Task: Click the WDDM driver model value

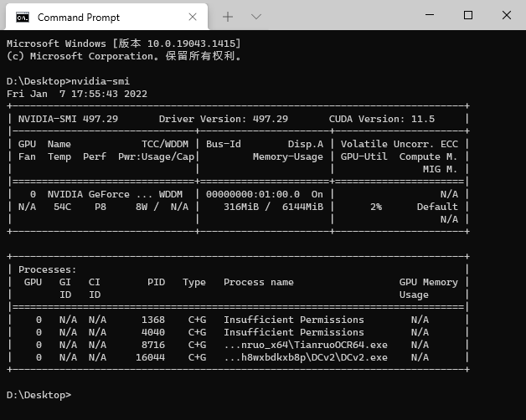Action: tap(171, 194)
